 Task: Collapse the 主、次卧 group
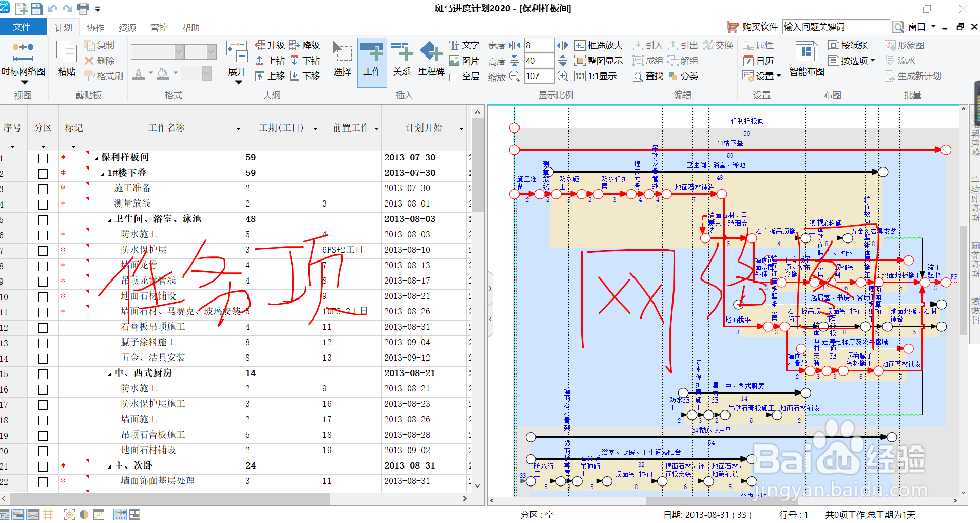tap(109, 466)
